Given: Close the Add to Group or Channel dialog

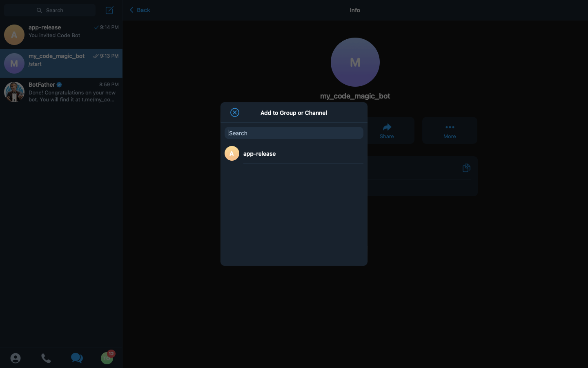Looking at the screenshot, I should [235, 112].
